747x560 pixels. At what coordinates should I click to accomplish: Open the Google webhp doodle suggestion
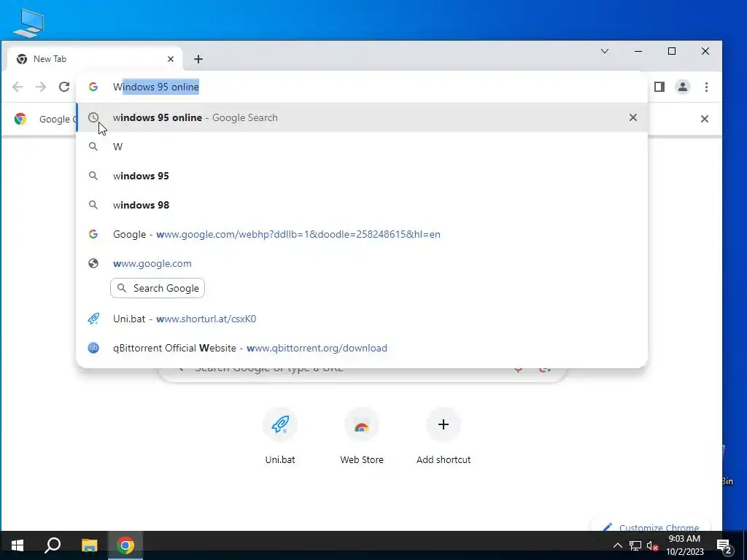coord(362,234)
